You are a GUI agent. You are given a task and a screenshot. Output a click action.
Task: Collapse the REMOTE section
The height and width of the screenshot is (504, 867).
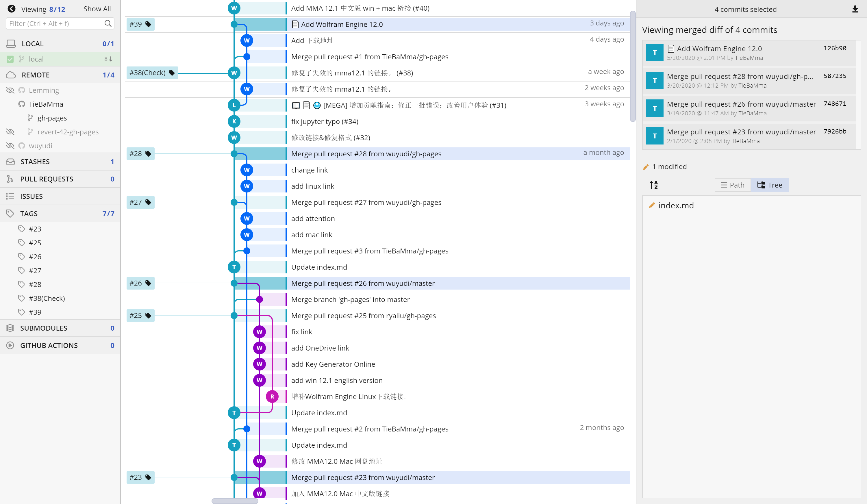[x=36, y=75]
